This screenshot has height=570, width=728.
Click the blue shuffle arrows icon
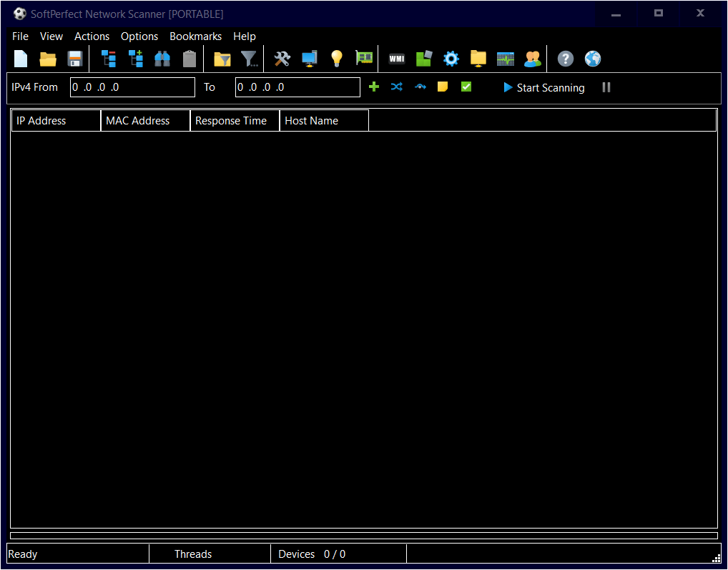pos(397,87)
